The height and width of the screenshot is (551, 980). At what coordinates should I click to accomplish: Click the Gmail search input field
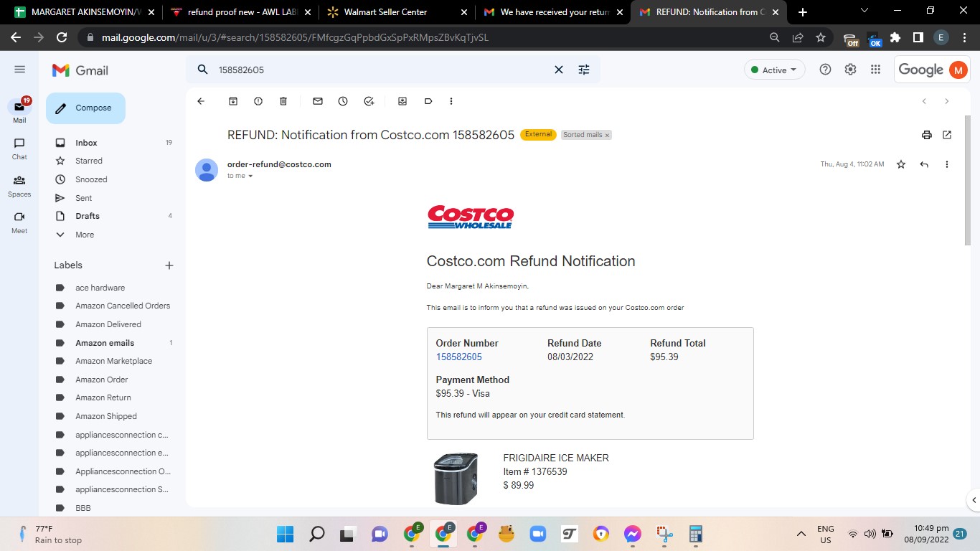tap(380, 70)
